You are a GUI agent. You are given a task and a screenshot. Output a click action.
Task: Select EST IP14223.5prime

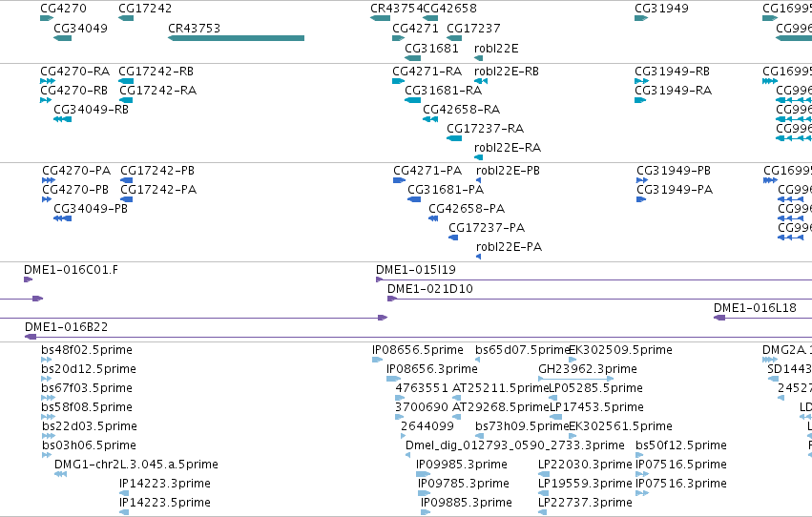point(124,513)
